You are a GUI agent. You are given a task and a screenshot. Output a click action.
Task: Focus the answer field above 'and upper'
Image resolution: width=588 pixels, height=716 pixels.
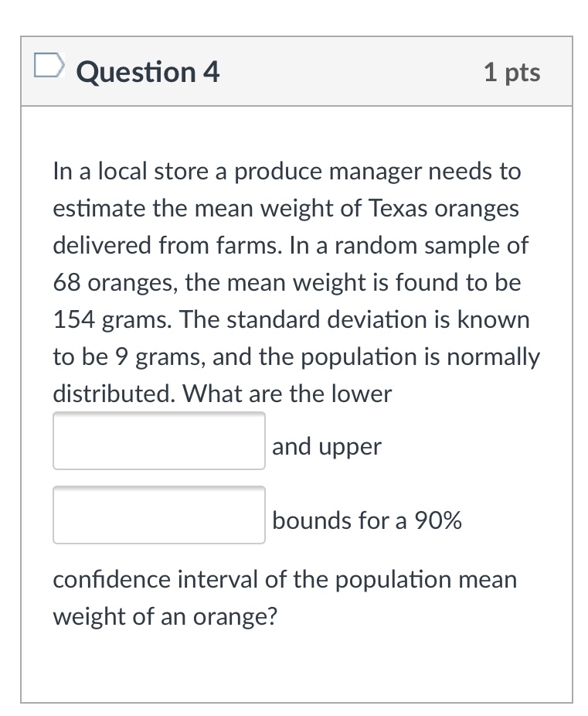point(158,440)
